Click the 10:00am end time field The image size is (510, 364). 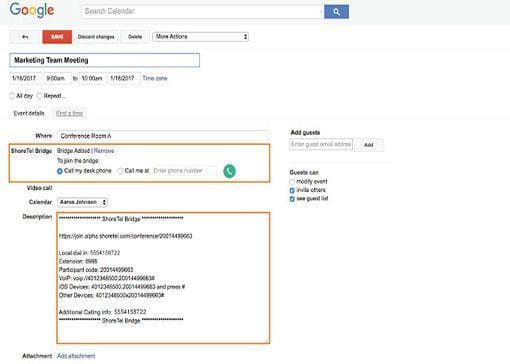[x=92, y=78]
